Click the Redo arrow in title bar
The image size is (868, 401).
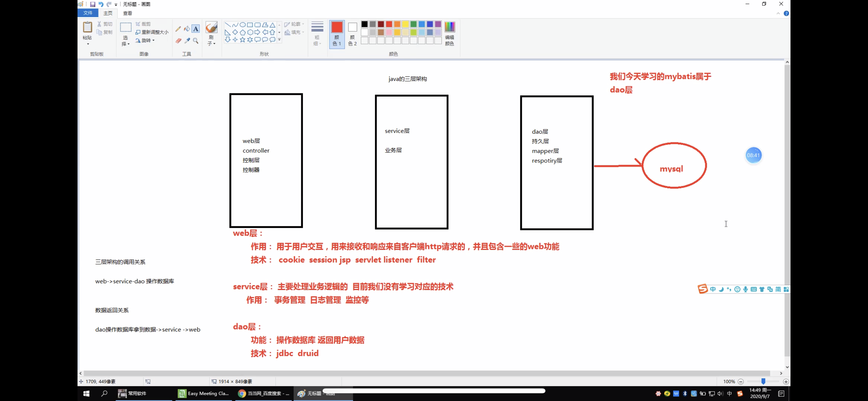pos(109,4)
